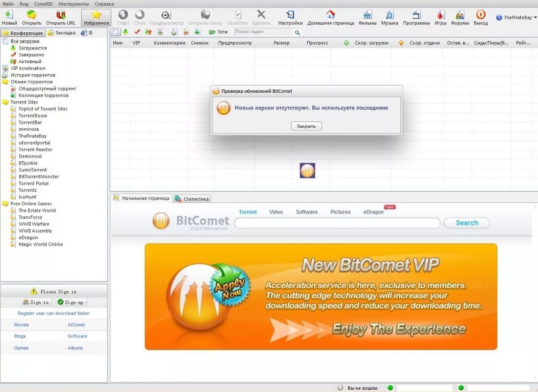Collapse the Torrent Sites folder

click(x=5, y=102)
